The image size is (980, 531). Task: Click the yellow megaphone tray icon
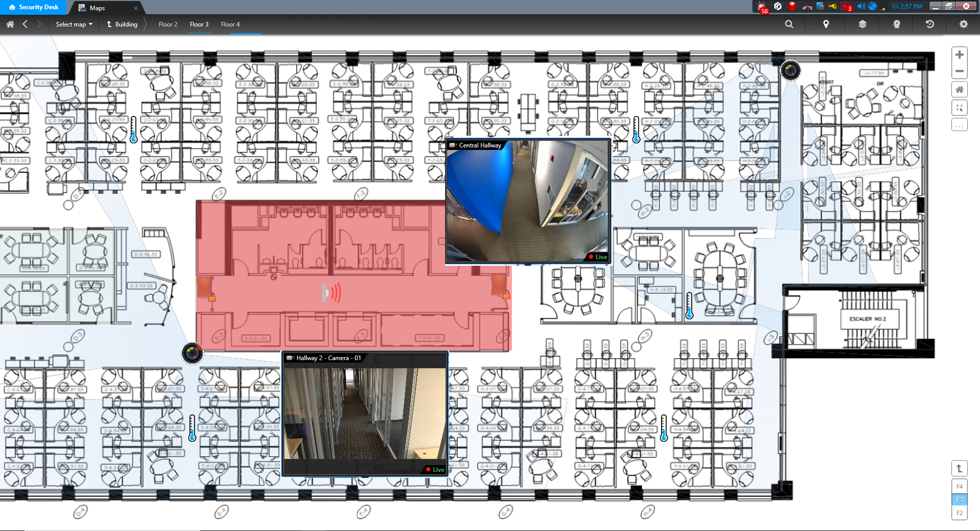[832, 7]
